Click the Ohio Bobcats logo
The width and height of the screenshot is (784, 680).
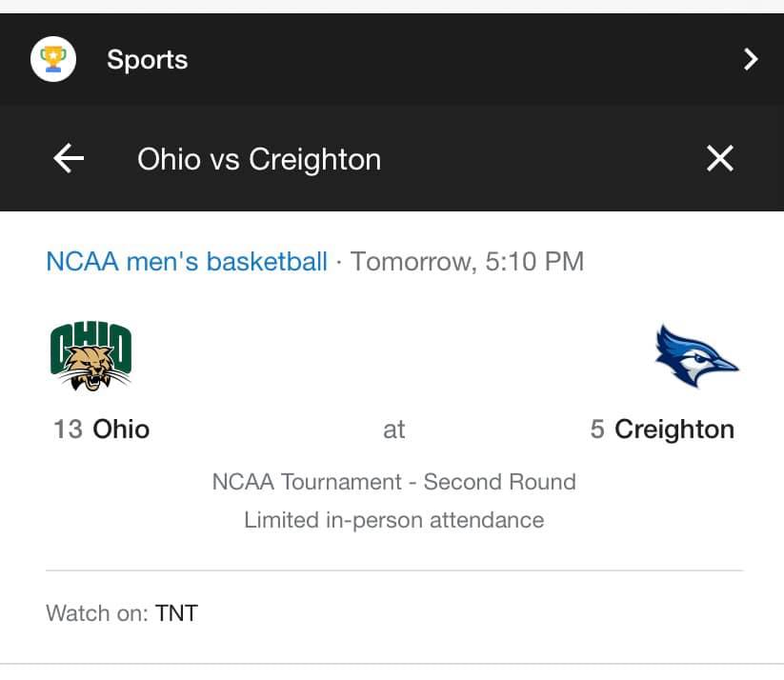click(91, 355)
